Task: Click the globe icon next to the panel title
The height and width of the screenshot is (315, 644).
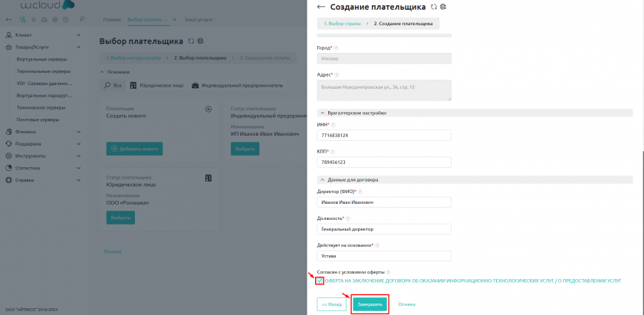Action: 443,7
